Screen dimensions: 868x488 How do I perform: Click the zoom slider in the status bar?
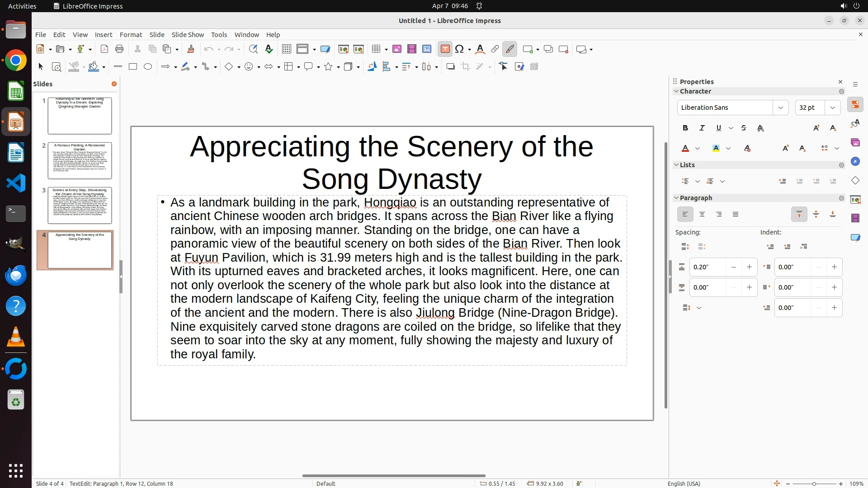(814, 484)
